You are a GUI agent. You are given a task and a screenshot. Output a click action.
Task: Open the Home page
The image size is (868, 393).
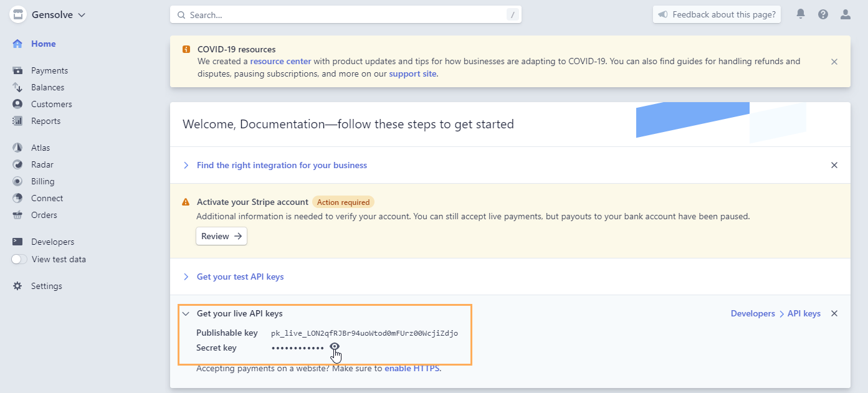point(43,44)
